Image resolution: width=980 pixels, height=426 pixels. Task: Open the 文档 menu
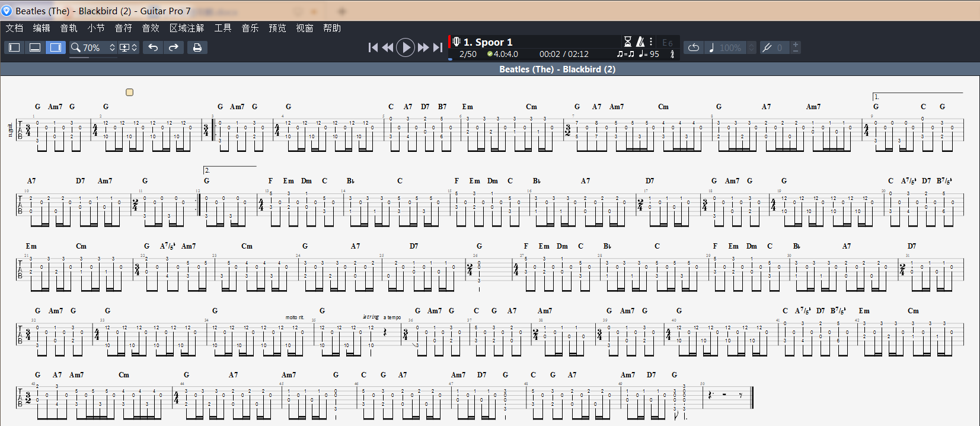[14, 28]
